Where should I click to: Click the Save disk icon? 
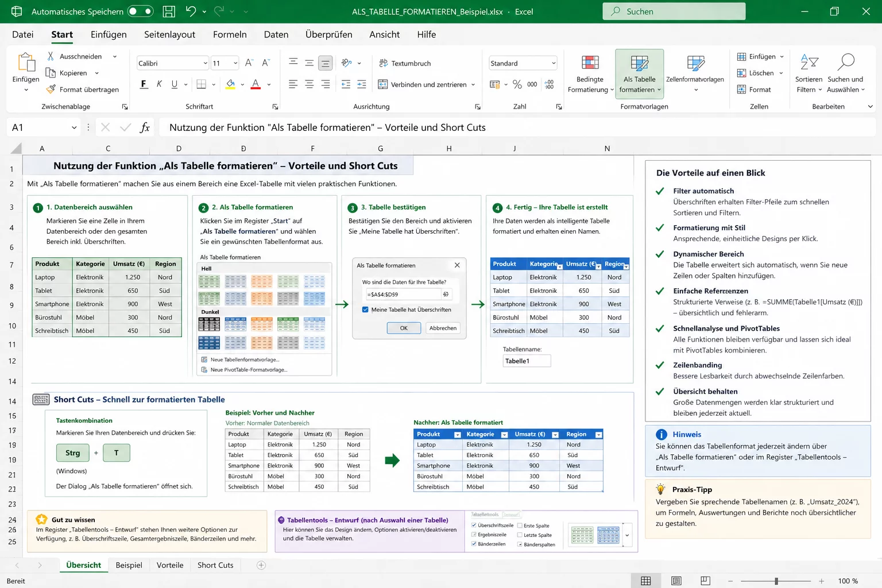coord(169,11)
